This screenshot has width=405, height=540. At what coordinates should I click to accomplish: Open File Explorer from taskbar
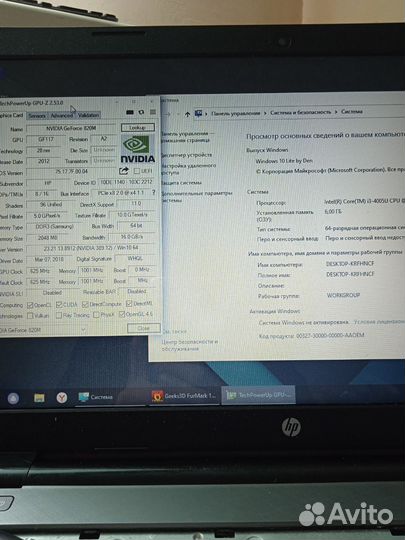[x=39, y=398]
